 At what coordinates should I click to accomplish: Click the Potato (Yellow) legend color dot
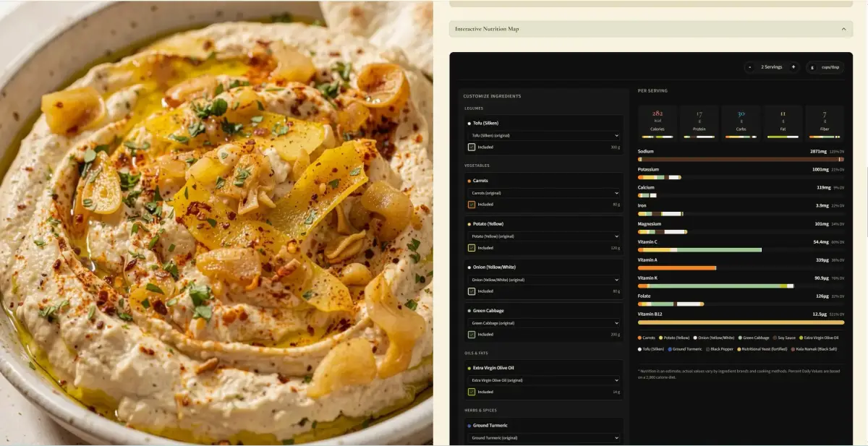click(x=660, y=338)
